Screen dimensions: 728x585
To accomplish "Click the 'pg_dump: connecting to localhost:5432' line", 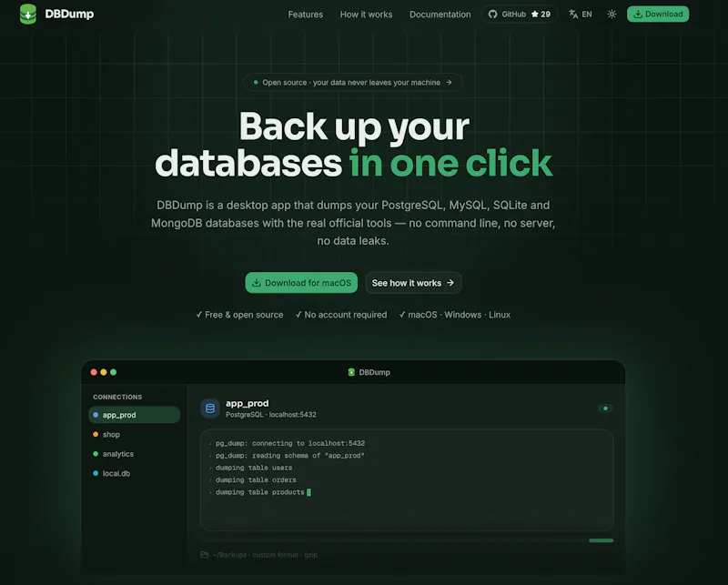I will coord(290,443).
